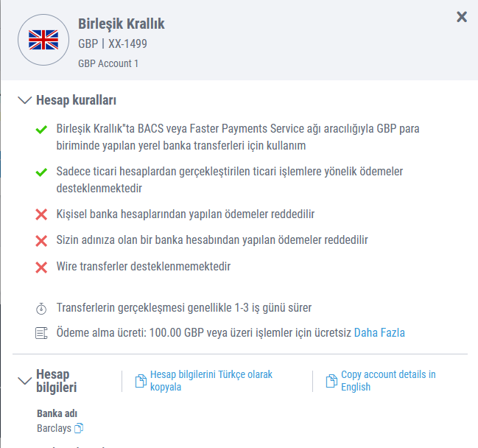The image size is (478, 448).
Task: Click red X beside Kişisel banka hesaplarından
Action: click(41, 214)
